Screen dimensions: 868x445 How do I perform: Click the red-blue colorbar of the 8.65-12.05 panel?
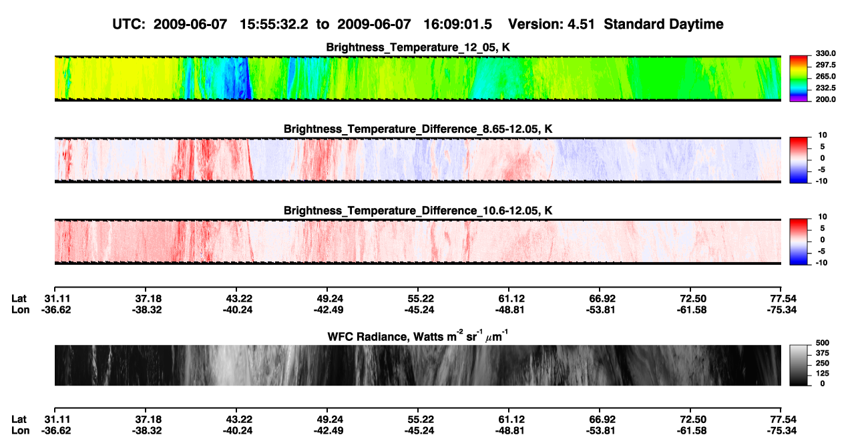pos(799,160)
